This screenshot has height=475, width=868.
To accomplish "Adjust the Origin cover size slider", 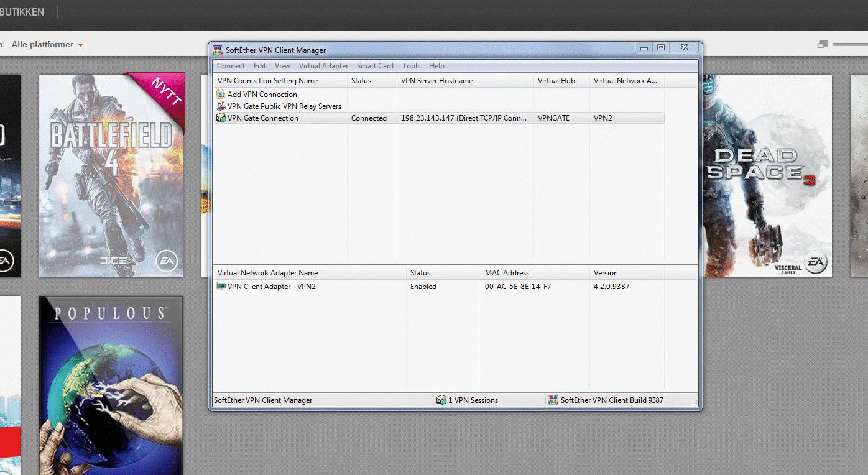I will [850, 44].
